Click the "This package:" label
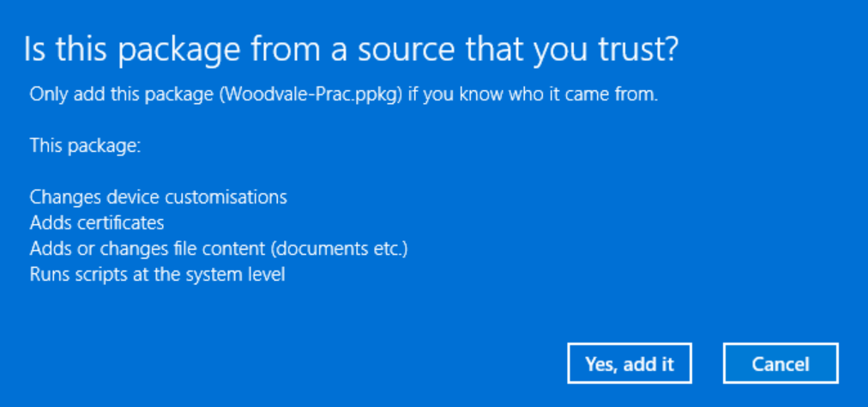This screenshot has width=868, height=407. coord(85,146)
